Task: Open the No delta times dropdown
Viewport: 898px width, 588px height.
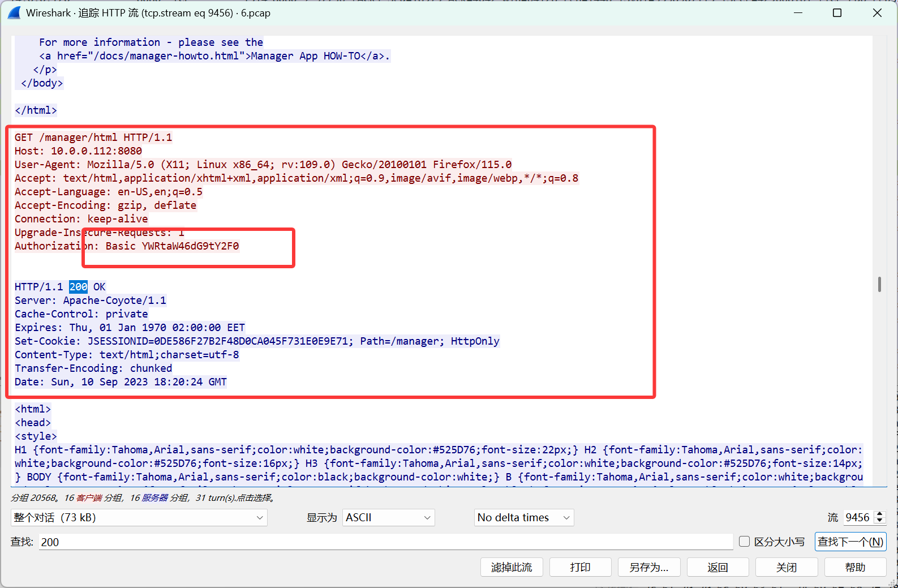Action: pos(523,517)
